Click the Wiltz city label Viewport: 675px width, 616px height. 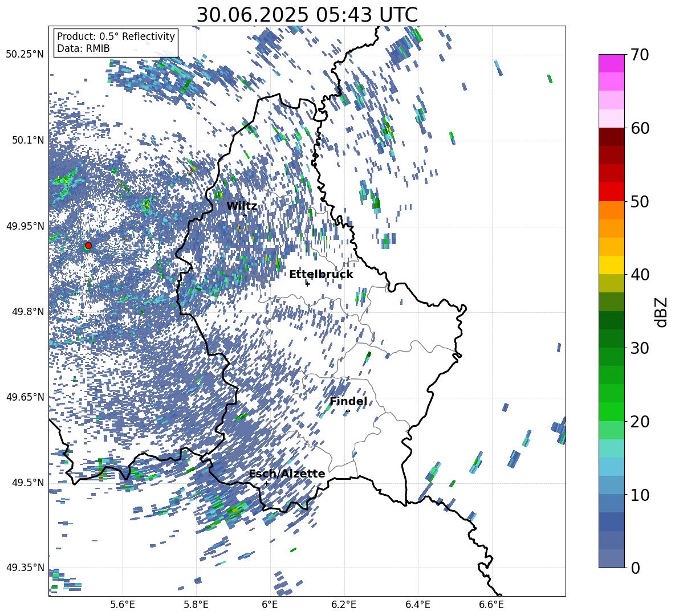point(242,206)
